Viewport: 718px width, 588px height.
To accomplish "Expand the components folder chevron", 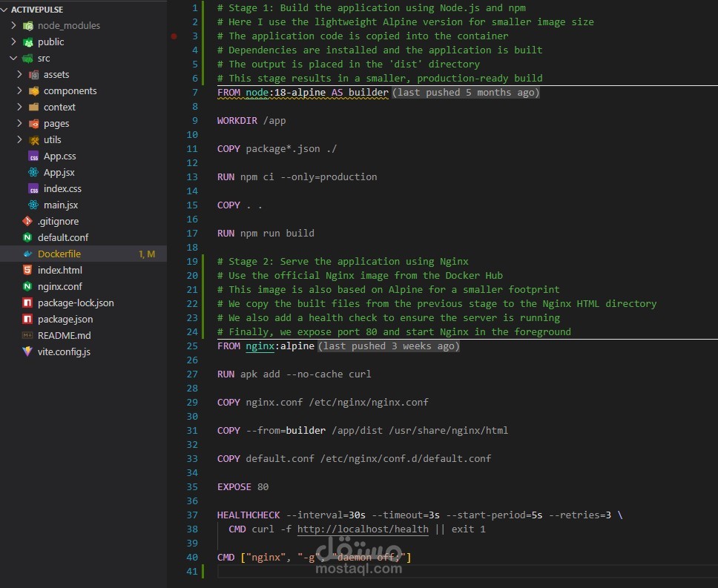I will tap(19, 91).
